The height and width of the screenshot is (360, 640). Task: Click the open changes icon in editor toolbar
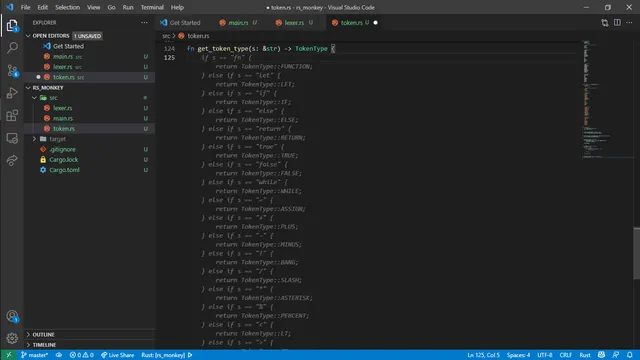604,23
